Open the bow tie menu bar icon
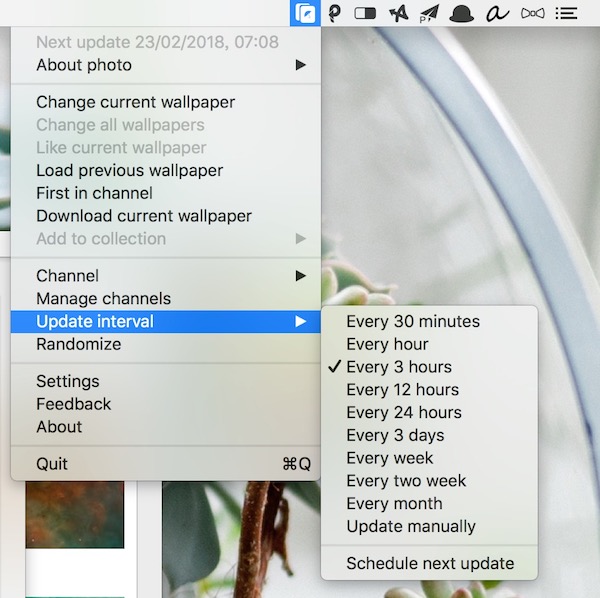Screen dimensions: 600x598 tap(532, 13)
